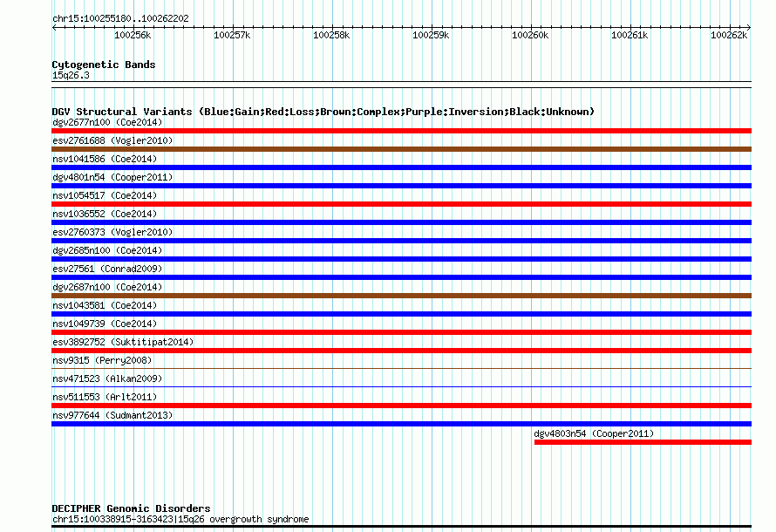Click the nsv1036552 (Coe2014) label
The image size is (776, 532).
pyautogui.click(x=105, y=214)
